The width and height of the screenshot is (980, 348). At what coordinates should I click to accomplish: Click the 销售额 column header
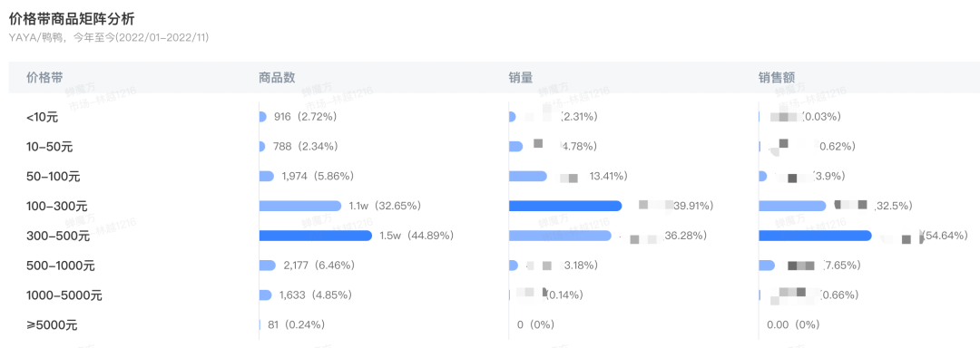click(x=777, y=77)
